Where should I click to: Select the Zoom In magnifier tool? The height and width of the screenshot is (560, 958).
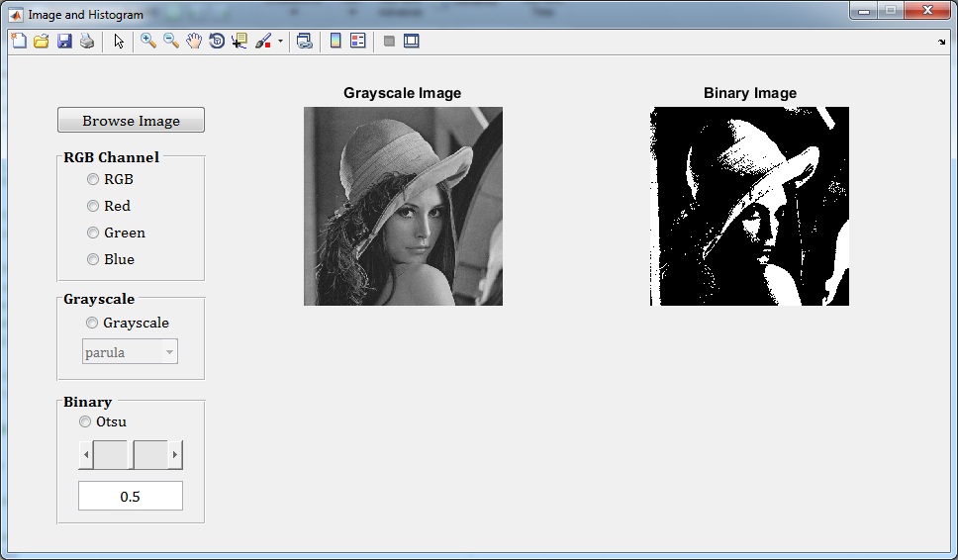148,41
